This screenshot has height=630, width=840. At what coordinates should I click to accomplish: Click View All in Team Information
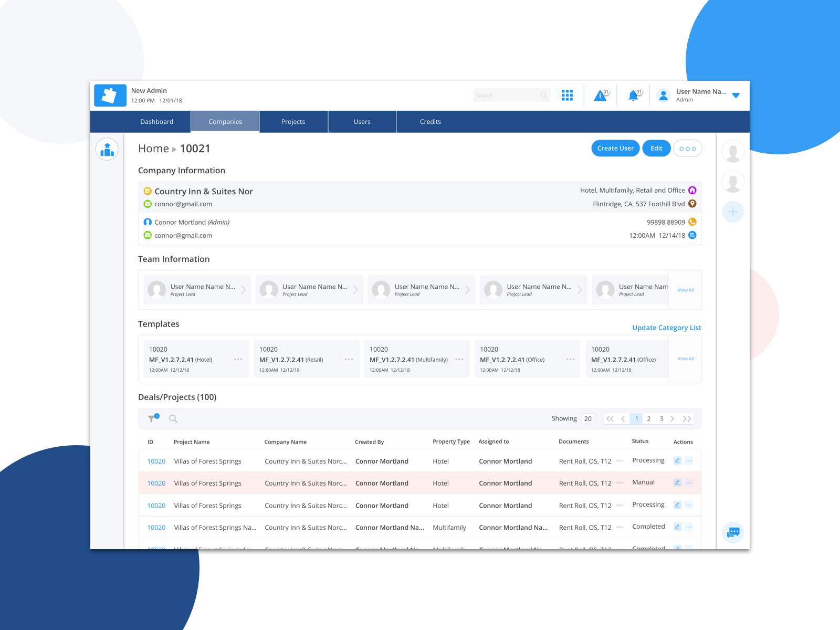click(686, 290)
